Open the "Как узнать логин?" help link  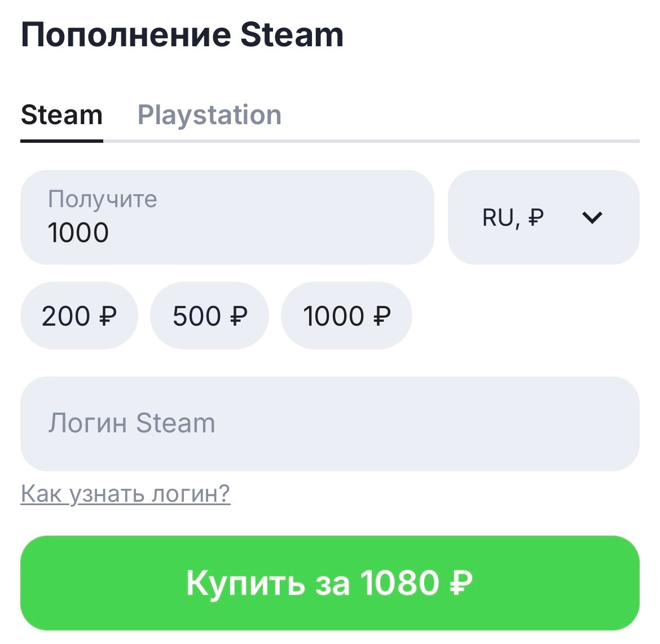(125, 494)
